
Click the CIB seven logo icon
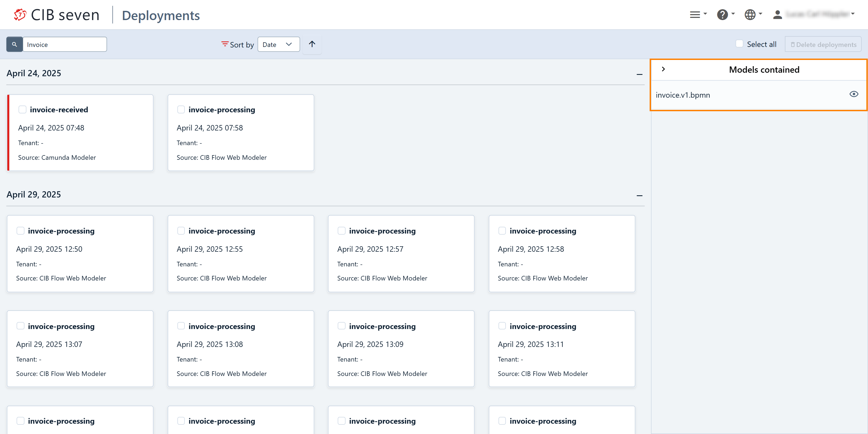[20, 15]
